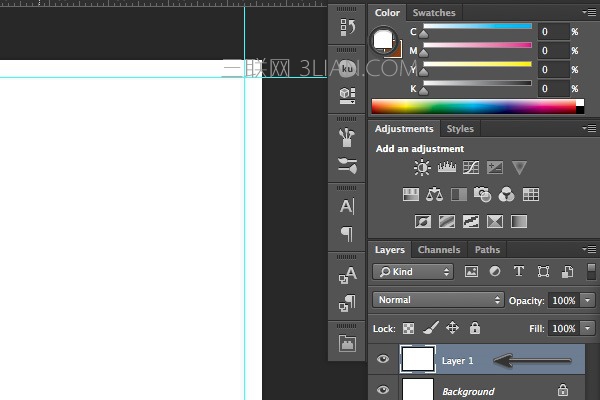Toggle pixel layer filter
This screenshot has width=600, height=400.
click(x=471, y=272)
